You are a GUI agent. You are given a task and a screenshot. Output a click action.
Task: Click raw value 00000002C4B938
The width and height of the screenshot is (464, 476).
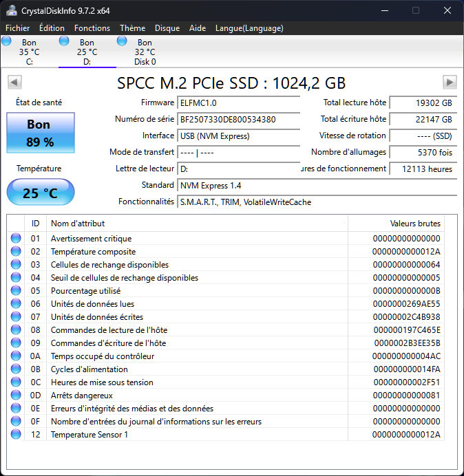point(406,317)
